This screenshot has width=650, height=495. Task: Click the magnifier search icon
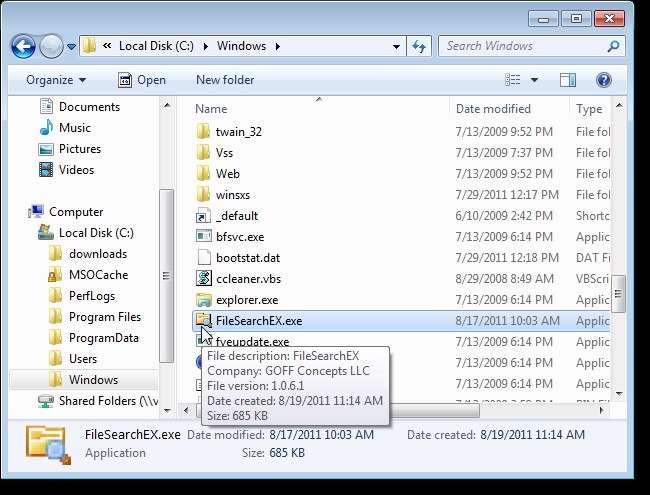pyautogui.click(x=614, y=46)
